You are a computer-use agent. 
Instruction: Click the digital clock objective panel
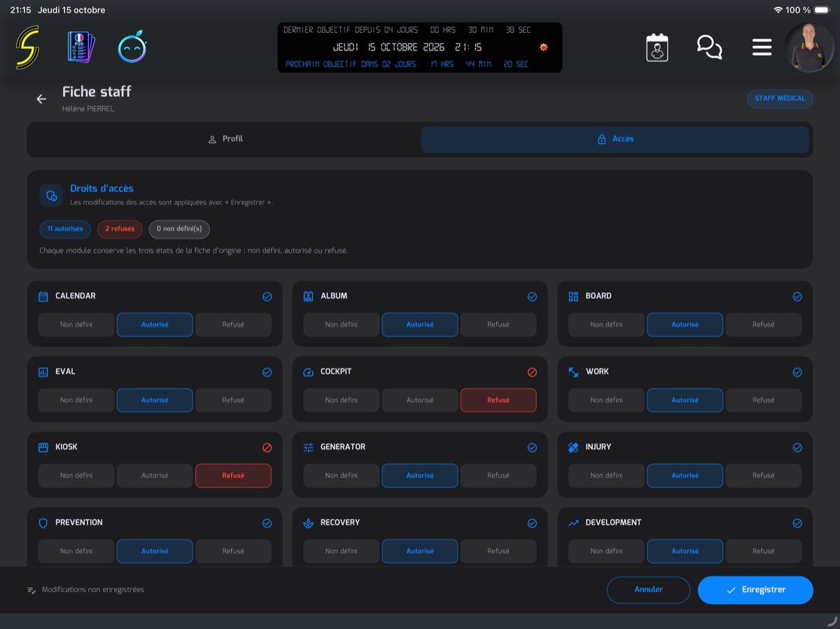coord(420,48)
